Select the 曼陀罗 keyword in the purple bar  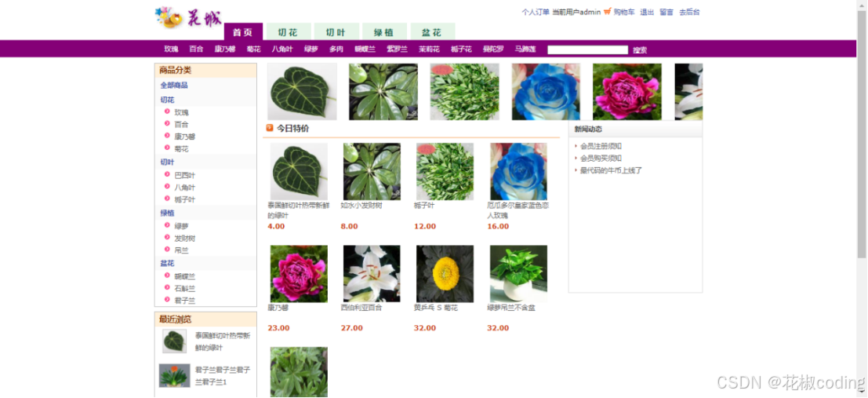tap(494, 49)
